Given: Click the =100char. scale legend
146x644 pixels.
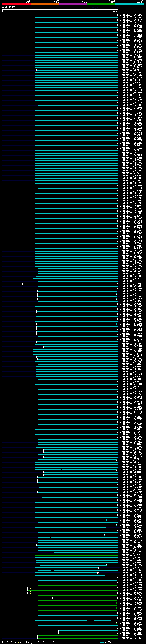Looking at the screenshot, I should pyautogui.click(x=109, y=642).
